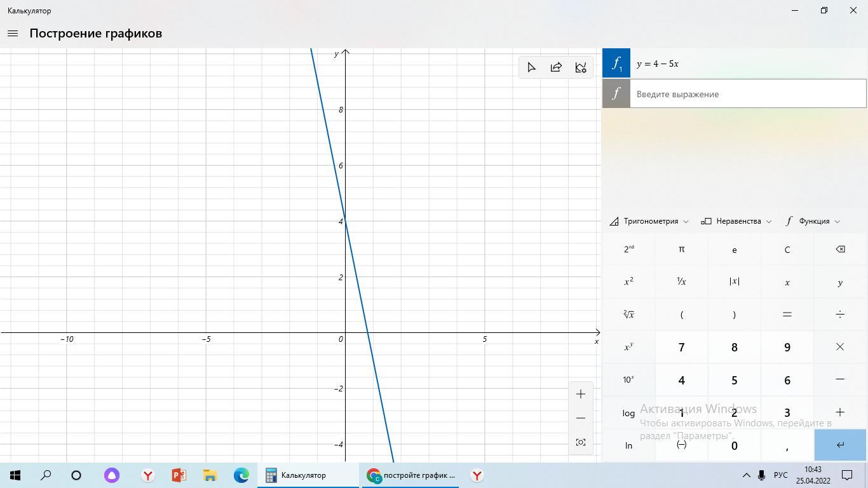Open the Alice assistant taskbar icon

[x=112, y=475]
